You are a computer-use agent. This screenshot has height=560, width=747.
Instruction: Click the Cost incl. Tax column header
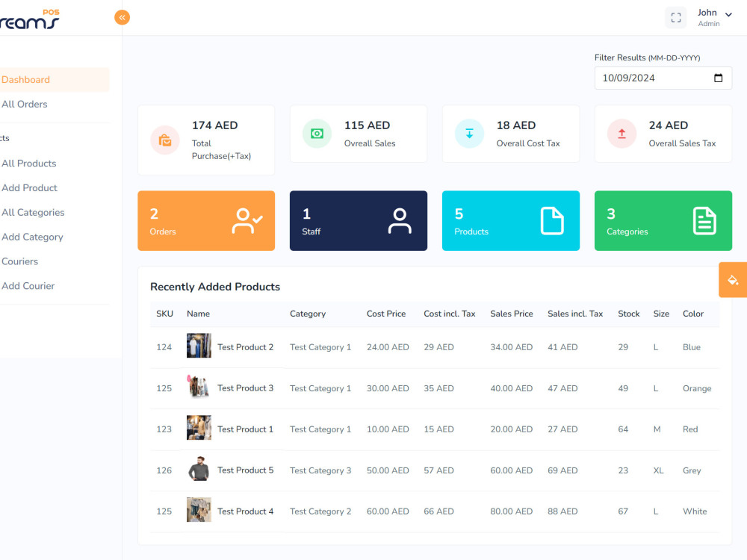pos(449,314)
